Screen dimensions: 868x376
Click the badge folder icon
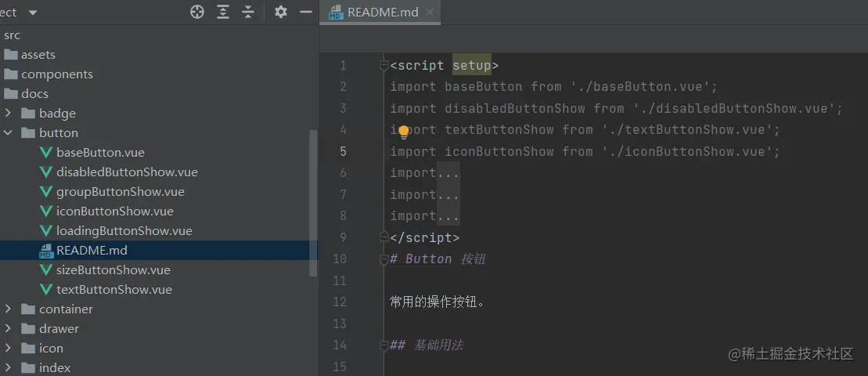coord(27,113)
